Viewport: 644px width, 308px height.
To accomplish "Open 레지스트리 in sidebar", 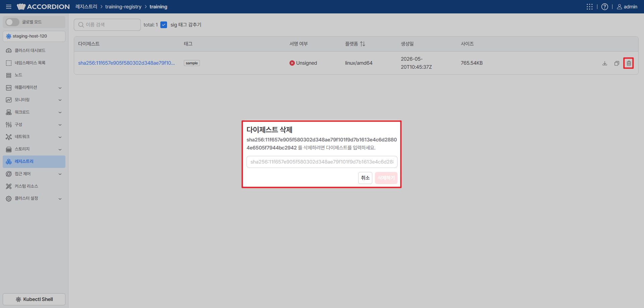I will (34, 162).
